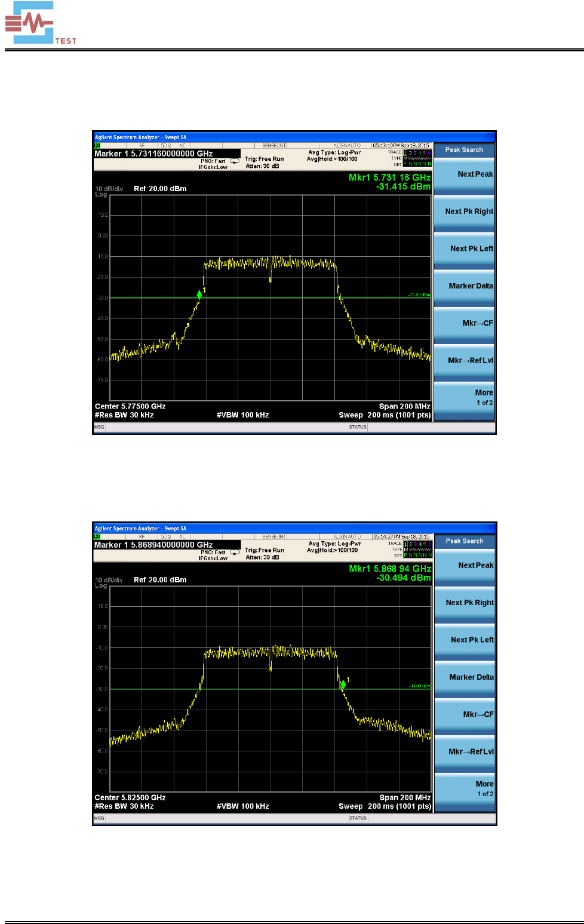Viewport: 584px width, 924px height.
Task: Click 05:14:27 PM Sep 18, 2015 timestamp
Action: [x=401, y=537]
